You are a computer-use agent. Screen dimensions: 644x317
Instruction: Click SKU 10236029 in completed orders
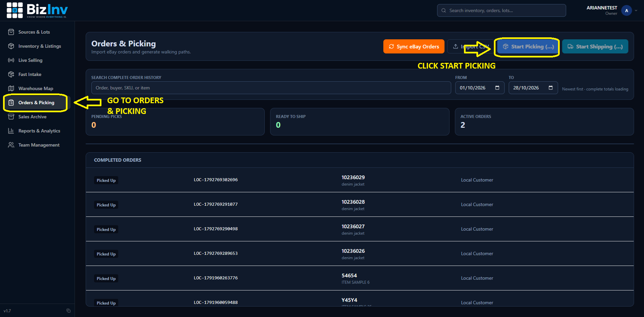point(353,177)
